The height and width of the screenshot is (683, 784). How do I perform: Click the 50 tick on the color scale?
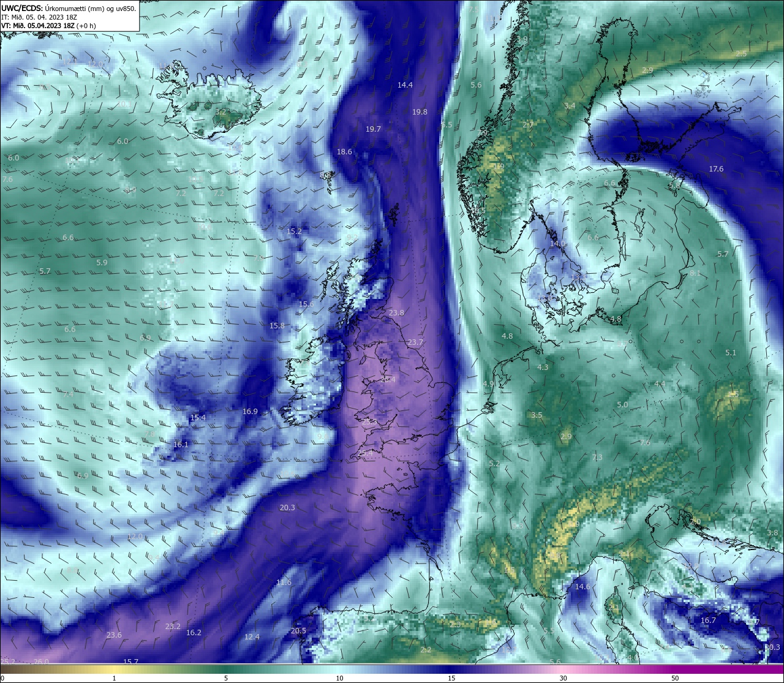[x=675, y=678]
